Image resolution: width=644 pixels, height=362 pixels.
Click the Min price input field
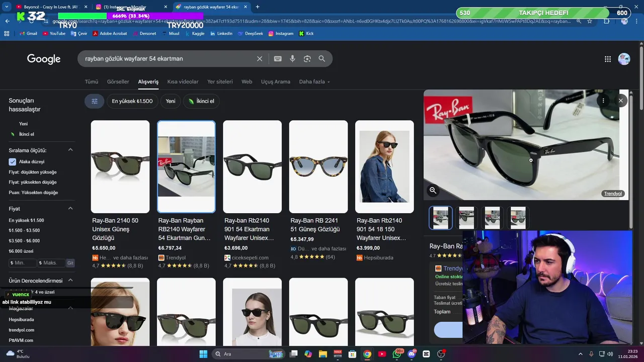tap(23, 263)
